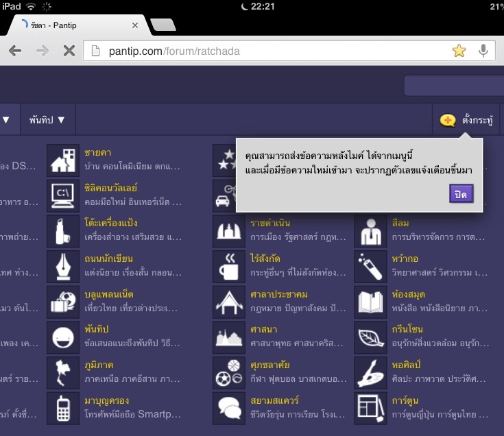Screen dimensions: 504x436
Task: Click the ภูมิภาค Thailand map icon
Action: click(63, 373)
